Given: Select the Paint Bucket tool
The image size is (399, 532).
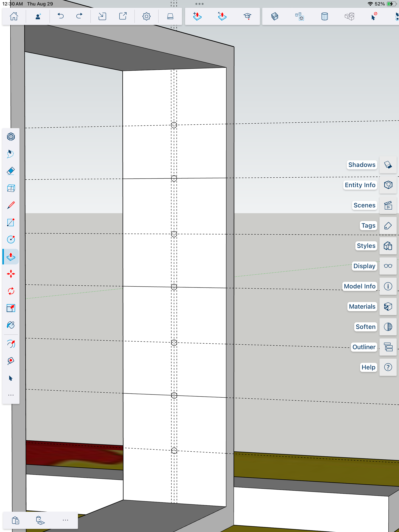Looking at the screenshot, I should coord(11,325).
